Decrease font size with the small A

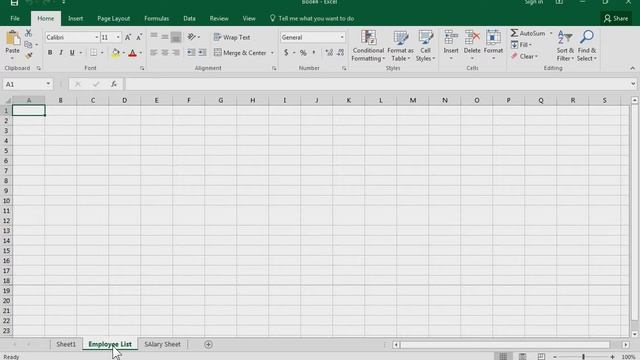pos(139,37)
